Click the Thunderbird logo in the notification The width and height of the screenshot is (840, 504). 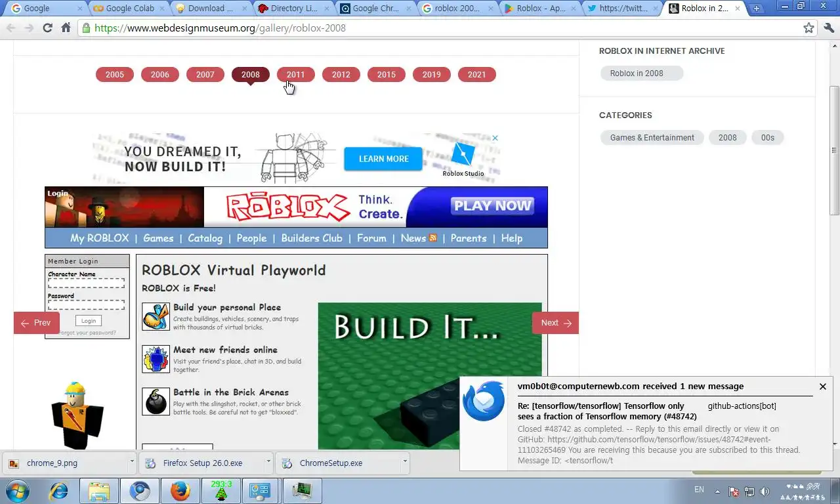click(x=484, y=401)
